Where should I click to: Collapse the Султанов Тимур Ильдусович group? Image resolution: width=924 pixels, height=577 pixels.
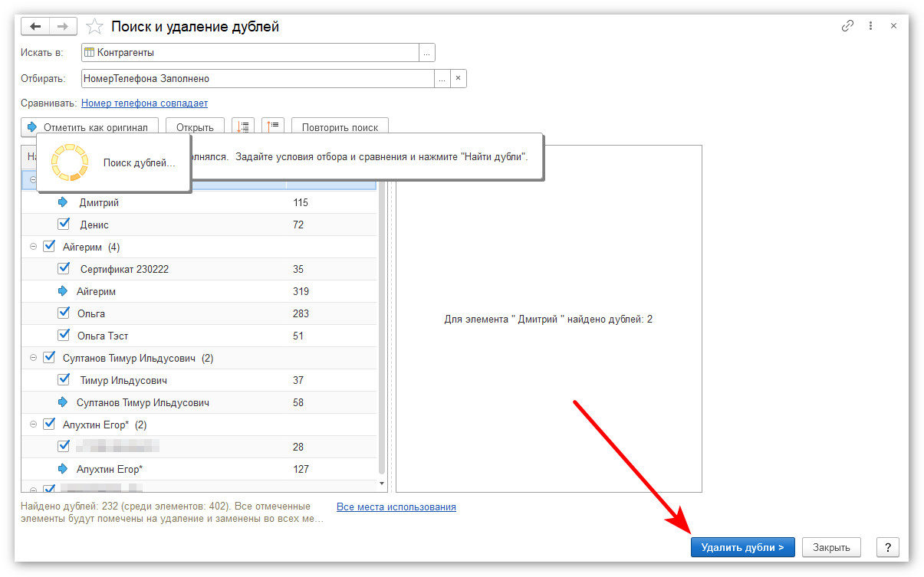33,358
